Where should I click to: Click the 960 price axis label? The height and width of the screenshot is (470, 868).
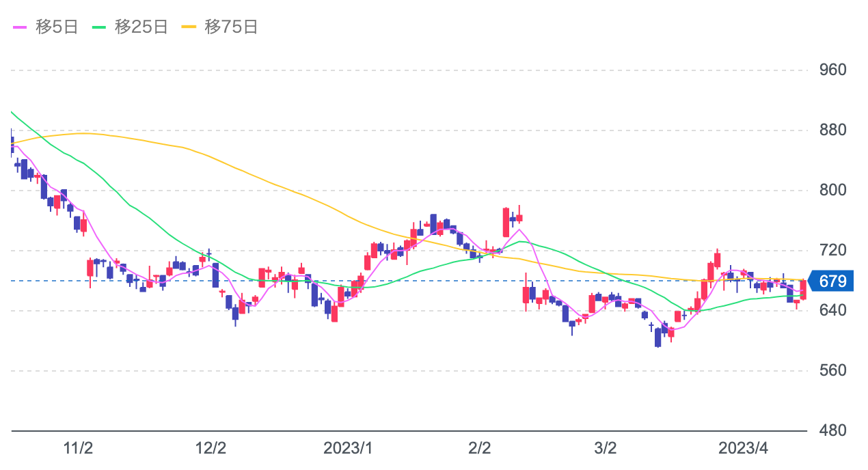coord(832,70)
